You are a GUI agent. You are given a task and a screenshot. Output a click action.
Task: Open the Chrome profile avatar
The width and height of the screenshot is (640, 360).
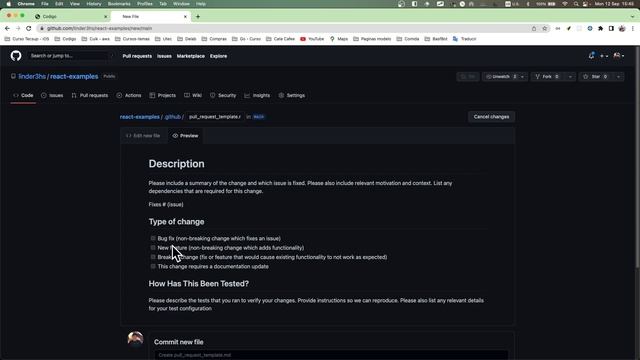click(622, 28)
